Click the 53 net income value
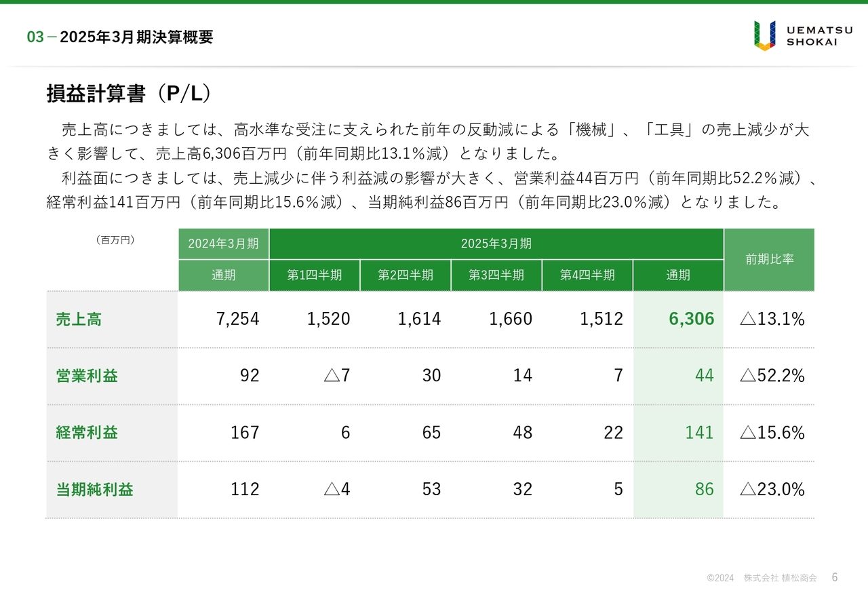Screen dimensions: 868x601 (432, 489)
